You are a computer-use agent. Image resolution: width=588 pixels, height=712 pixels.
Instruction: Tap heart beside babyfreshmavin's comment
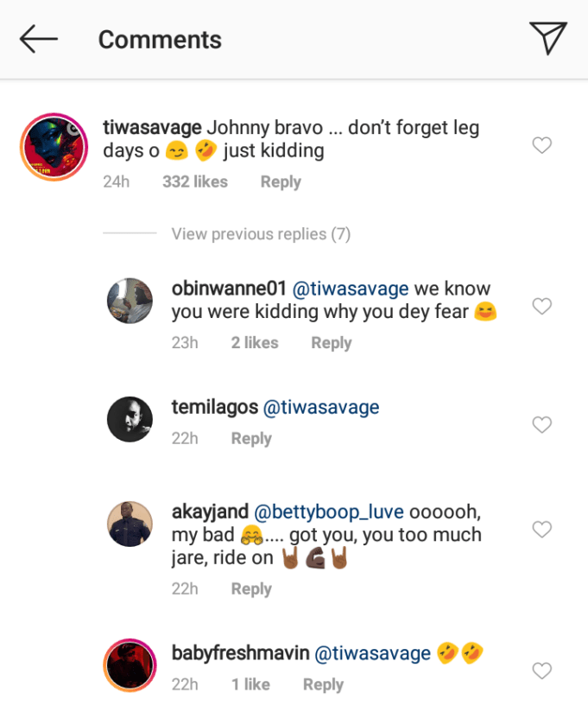(541, 671)
